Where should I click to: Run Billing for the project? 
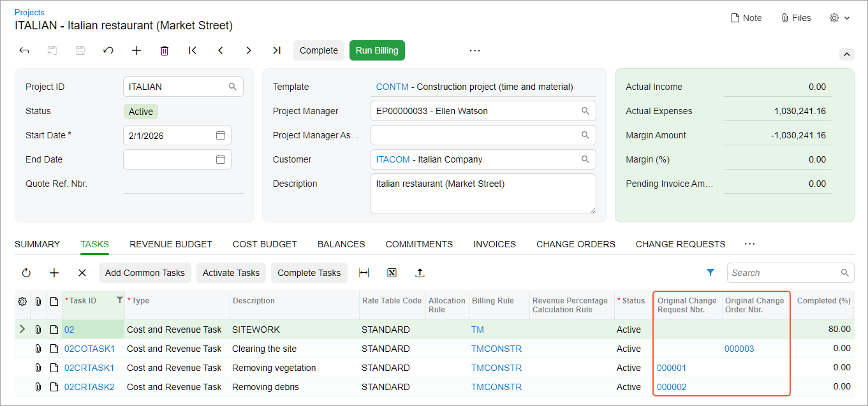click(377, 50)
